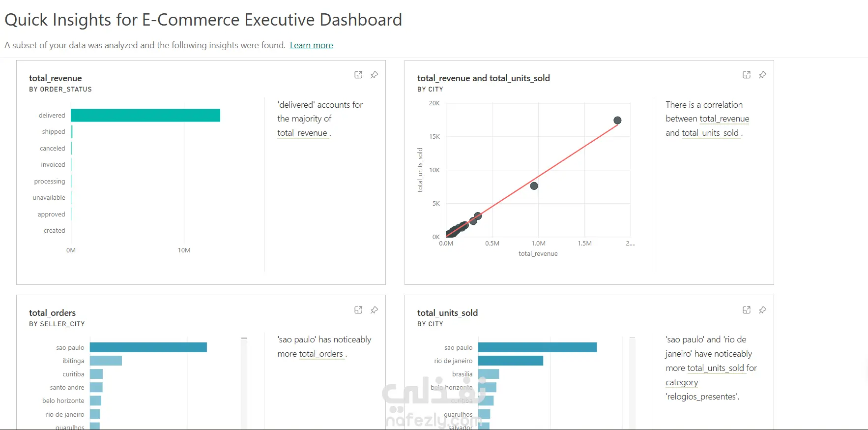Open focus mode for total_orders by seller_city
The height and width of the screenshot is (430, 868).
coord(358,310)
